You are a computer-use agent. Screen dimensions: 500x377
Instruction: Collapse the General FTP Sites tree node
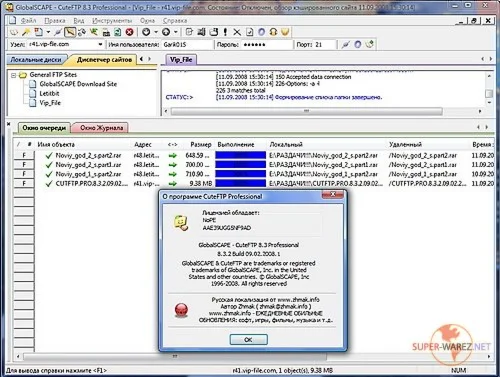14,75
